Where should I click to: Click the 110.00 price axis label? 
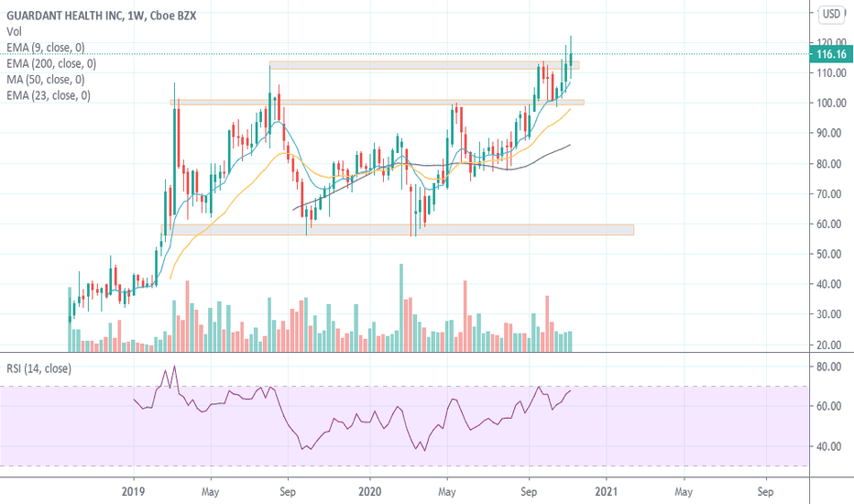point(831,73)
